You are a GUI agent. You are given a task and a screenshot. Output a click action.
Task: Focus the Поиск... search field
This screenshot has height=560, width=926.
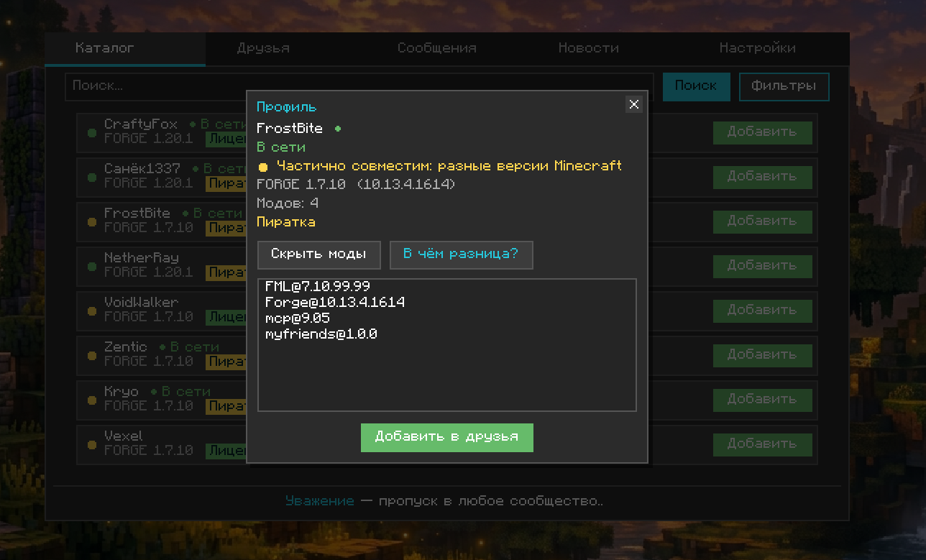click(x=359, y=86)
